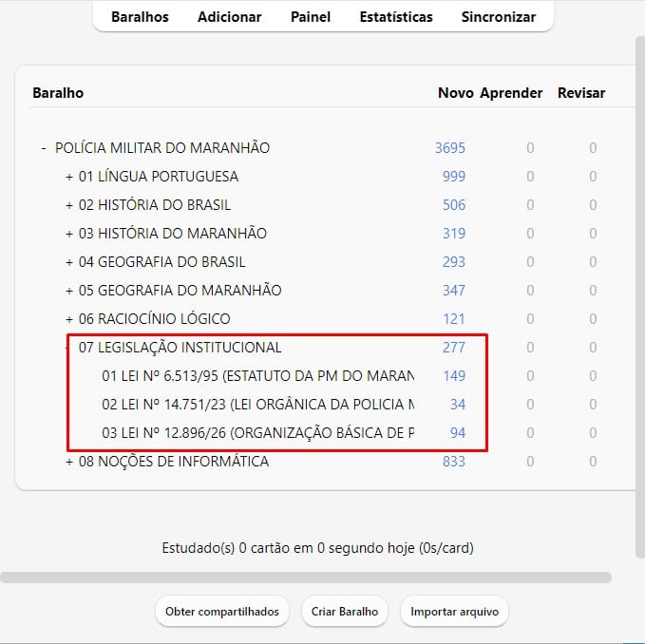Click the Revisar column header
The width and height of the screenshot is (645, 644).
click(581, 93)
